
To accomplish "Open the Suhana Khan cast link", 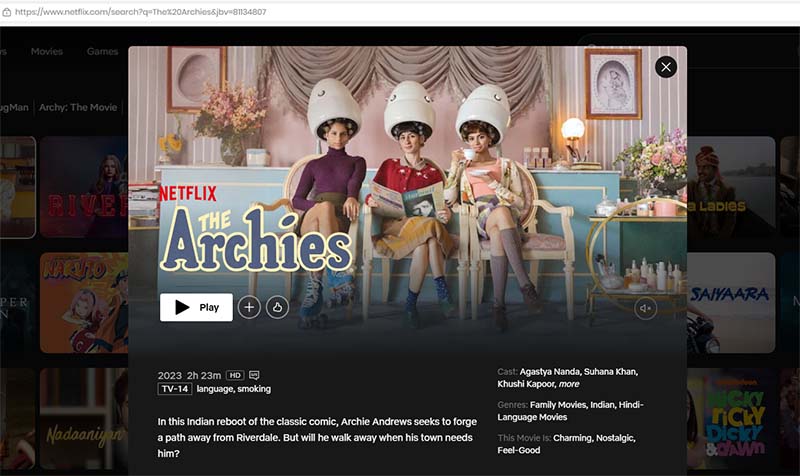I will (611, 371).
